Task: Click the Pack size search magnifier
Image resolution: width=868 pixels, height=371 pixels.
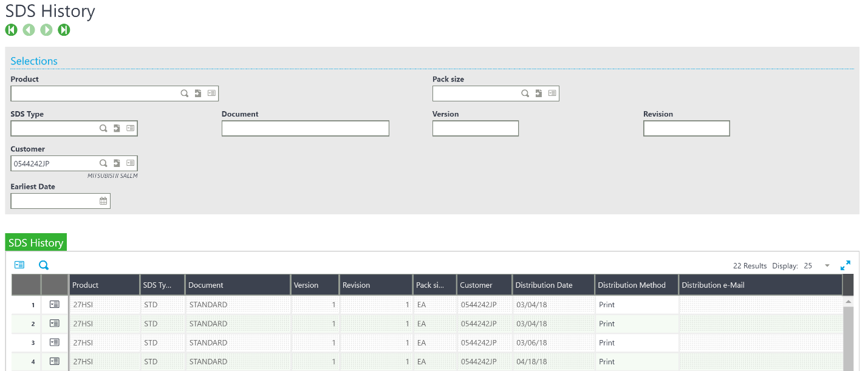Action: coord(525,93)
